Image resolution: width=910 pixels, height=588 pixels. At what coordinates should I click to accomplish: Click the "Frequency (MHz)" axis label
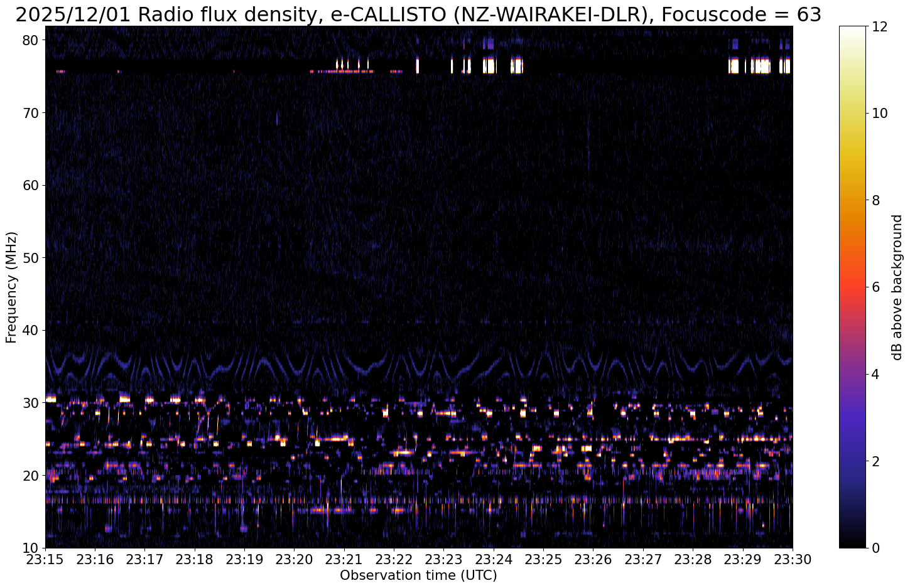click(11, 287)
